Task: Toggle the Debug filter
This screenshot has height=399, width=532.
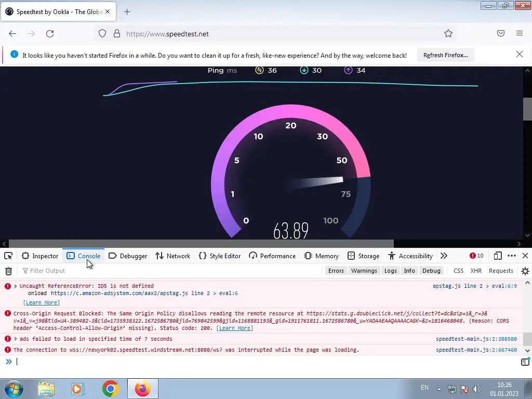Action: pos(431,271)
